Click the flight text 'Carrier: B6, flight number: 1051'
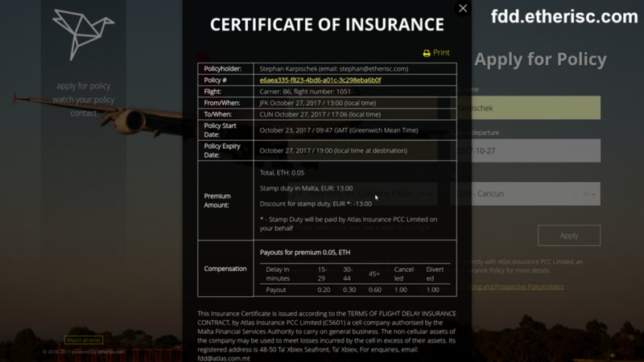 tap(305, 92)
